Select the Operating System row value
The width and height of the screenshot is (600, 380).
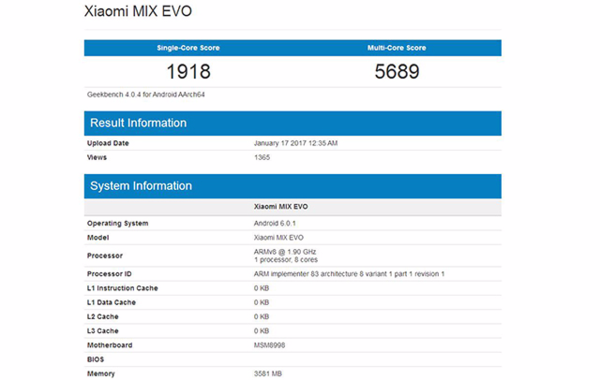[x=275, y=223]
